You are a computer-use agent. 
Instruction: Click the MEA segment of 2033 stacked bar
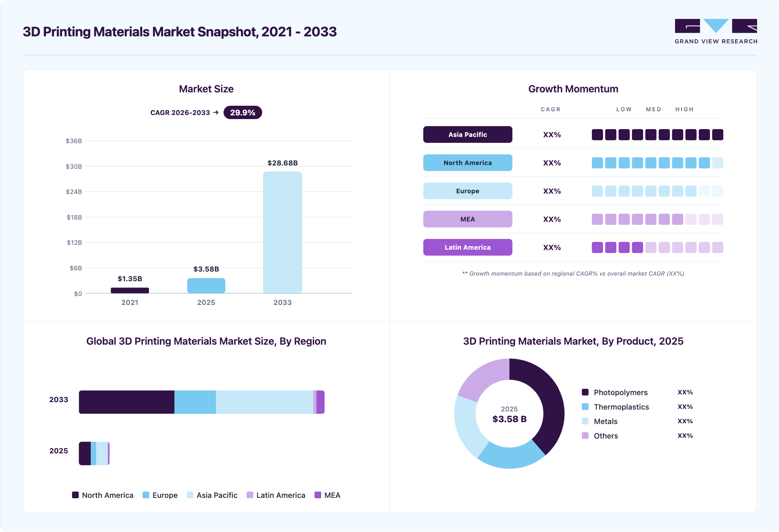(x=320, y=402)
